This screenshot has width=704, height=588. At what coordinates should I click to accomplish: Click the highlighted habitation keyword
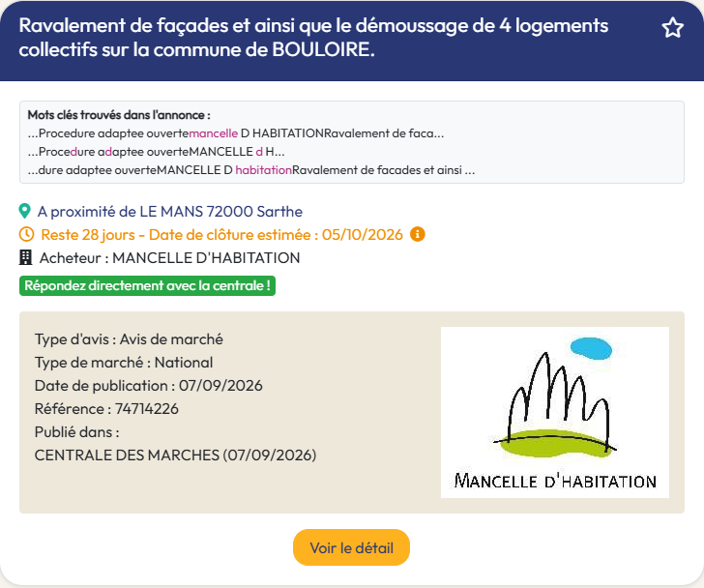pyautogui.click(x=264, y=170)
